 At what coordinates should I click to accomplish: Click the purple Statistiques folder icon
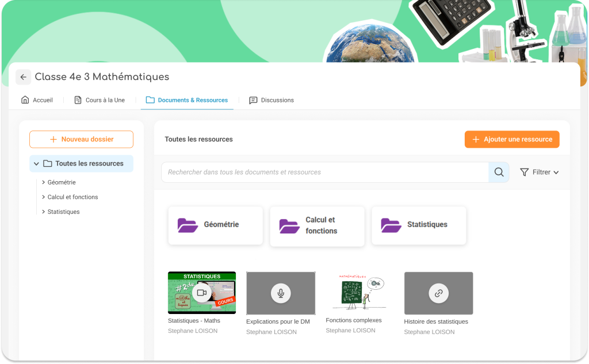(x=391, y=225)
